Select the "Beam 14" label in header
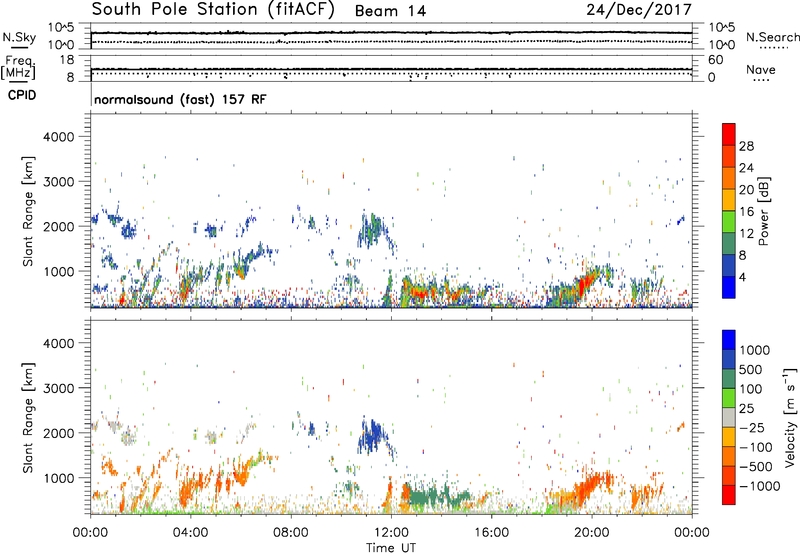This screenshot has height=554, width=800. (390, 11)
